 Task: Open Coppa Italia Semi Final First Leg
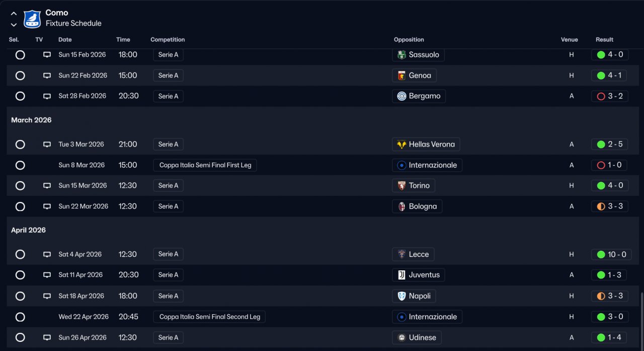(x=205, y=165)
